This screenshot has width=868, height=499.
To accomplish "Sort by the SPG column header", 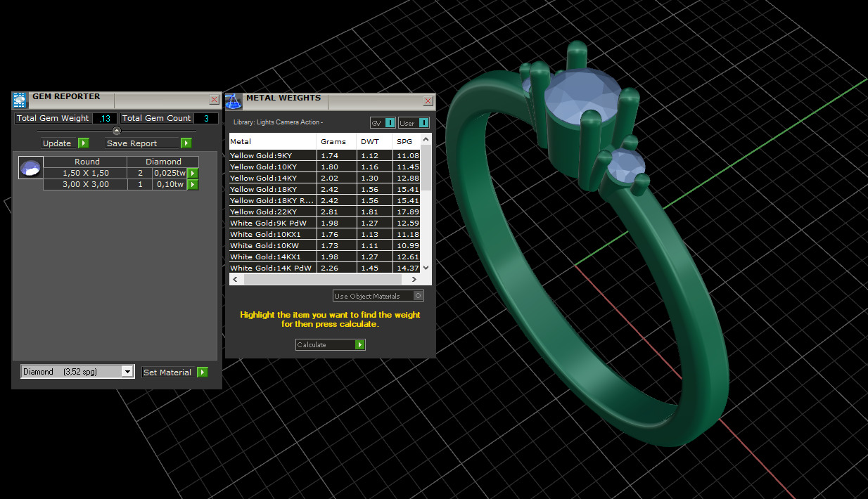I will pos(407,141).
